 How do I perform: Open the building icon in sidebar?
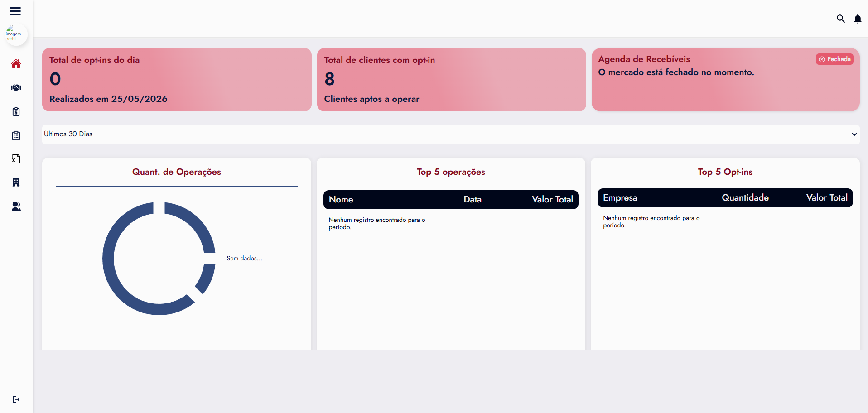(x=16, y=182)
